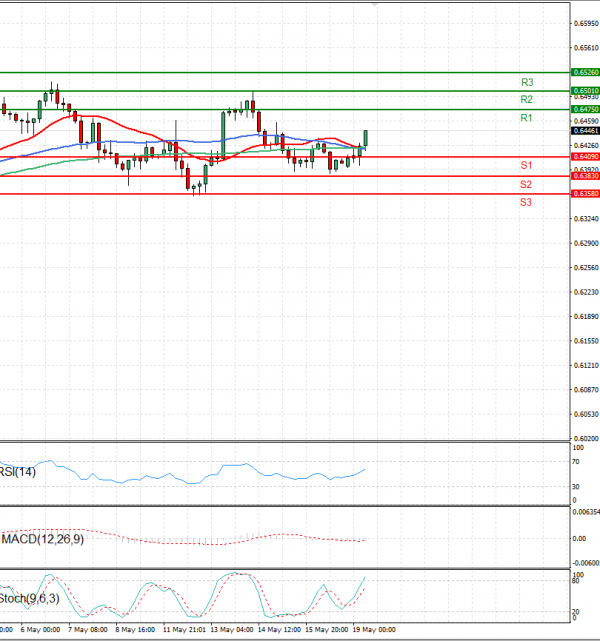
Task: Select the MACD(12,26,9) indicator label
Action: pos(43,539)
